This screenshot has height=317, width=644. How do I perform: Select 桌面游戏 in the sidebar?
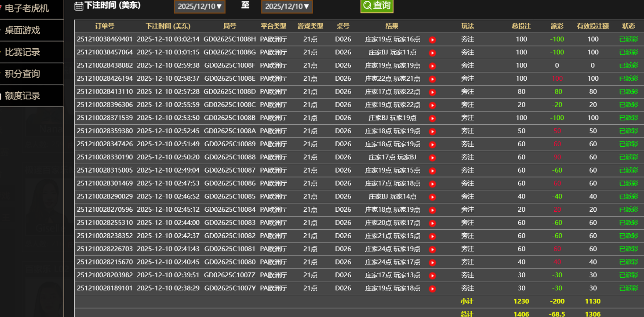coord(22,30)
